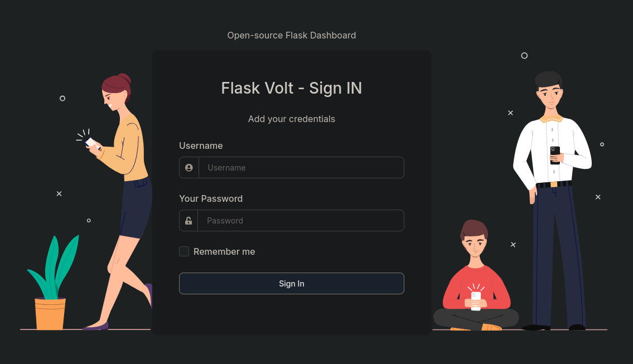This screenshot has height=364, width=633.
Task: Click the black phone held by standing man
Action: (x=555, y=156)
